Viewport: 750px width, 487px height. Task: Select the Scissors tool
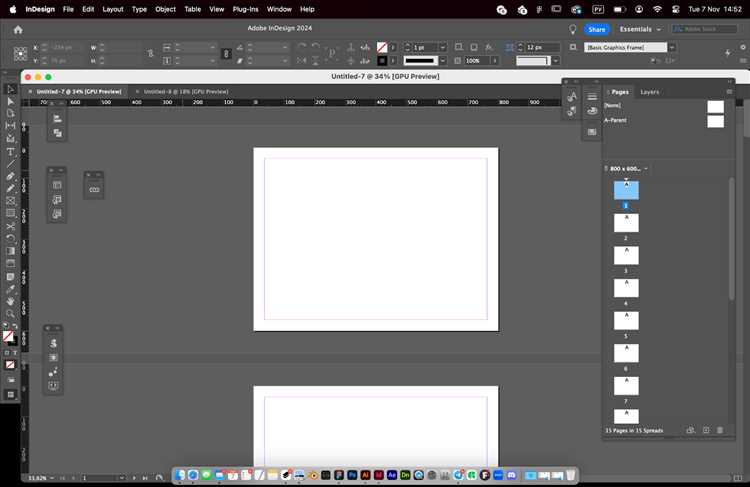[11, 226]
